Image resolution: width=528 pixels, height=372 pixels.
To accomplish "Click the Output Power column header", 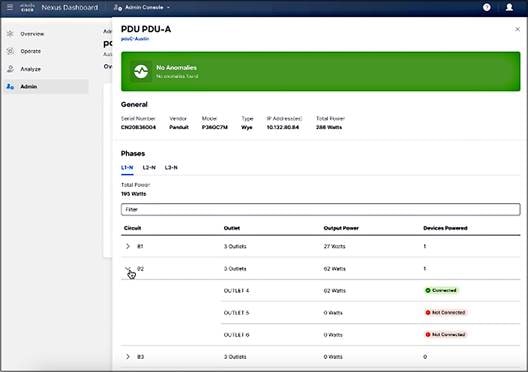I will coord(341,228).
